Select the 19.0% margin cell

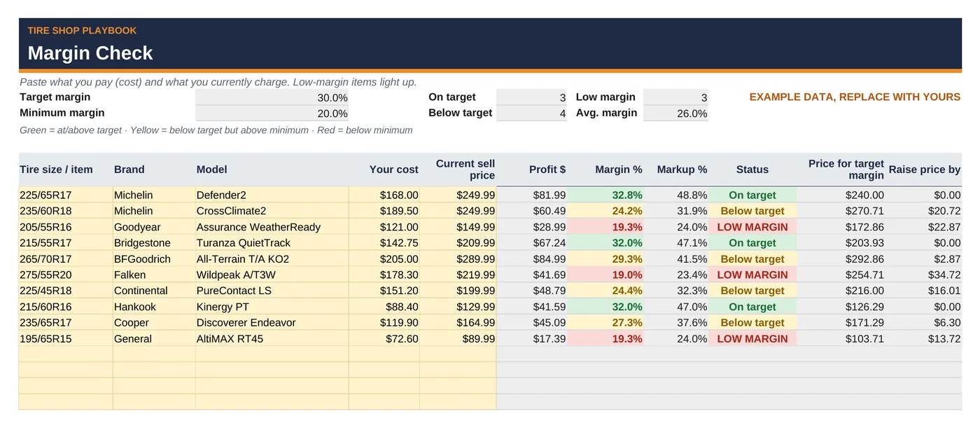[605, 275]
